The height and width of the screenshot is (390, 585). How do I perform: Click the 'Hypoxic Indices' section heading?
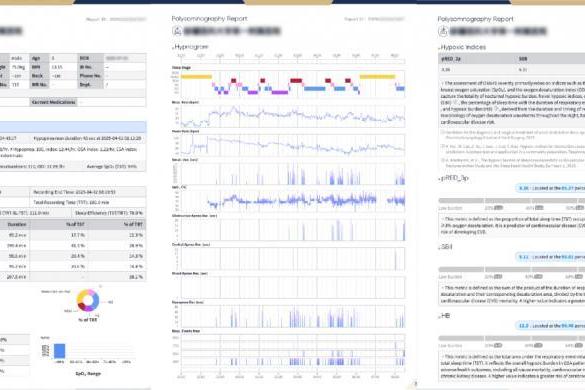(463, 47)
